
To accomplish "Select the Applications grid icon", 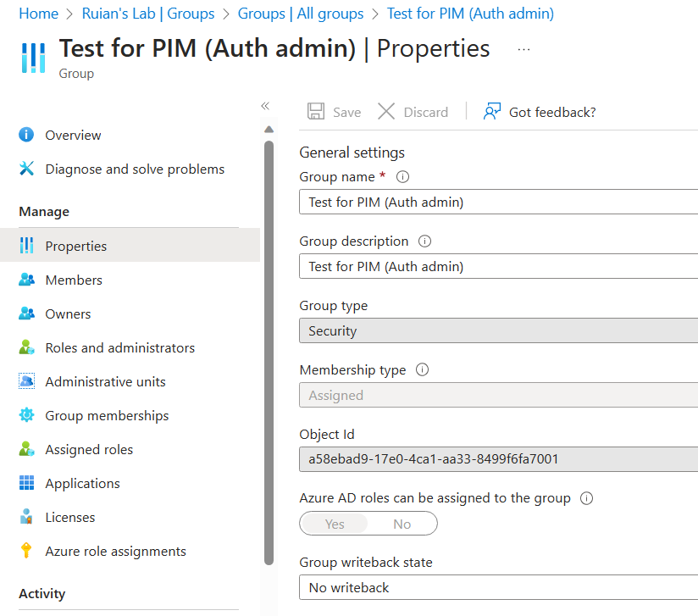I will click(25, 483).
